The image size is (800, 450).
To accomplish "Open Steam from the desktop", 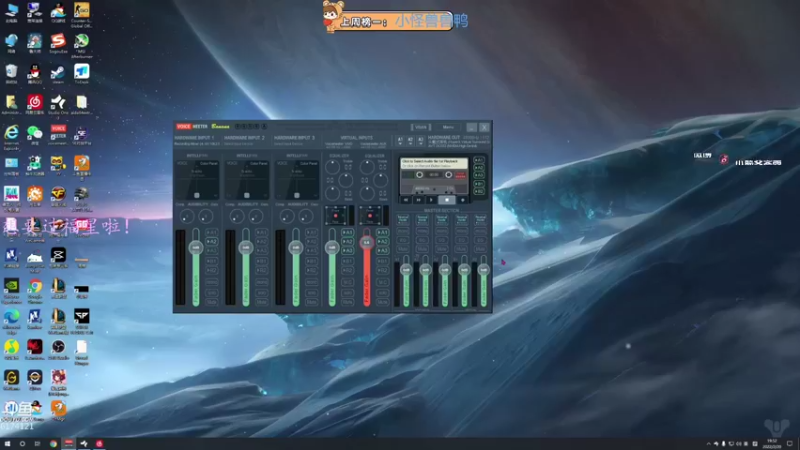I will pos(58,74).
